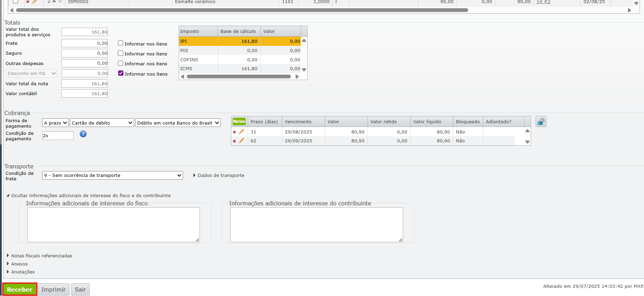The image size is (644, 296).
Task: Click the padlock icon beside installments table
Action: pyautogui.click(x=541, y=121)
